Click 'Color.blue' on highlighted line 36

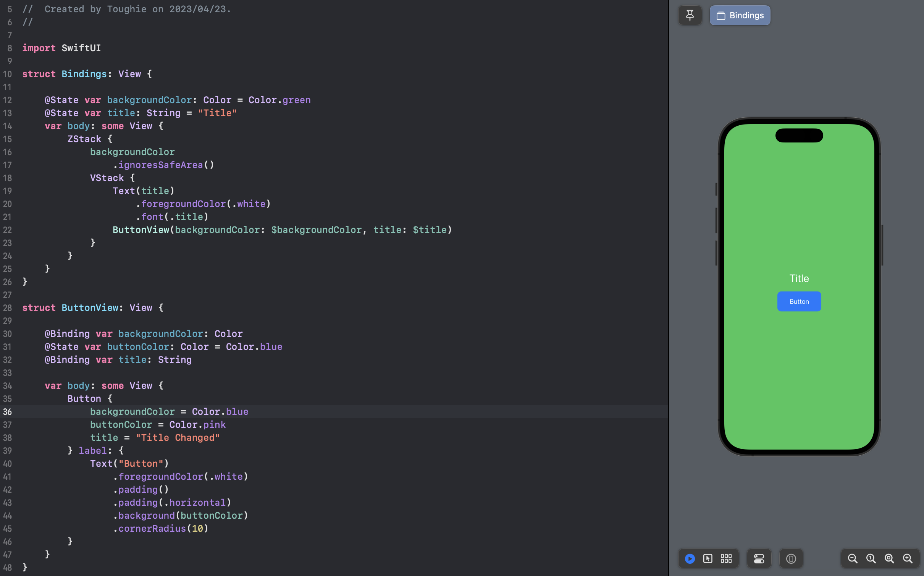pos(220,412)
